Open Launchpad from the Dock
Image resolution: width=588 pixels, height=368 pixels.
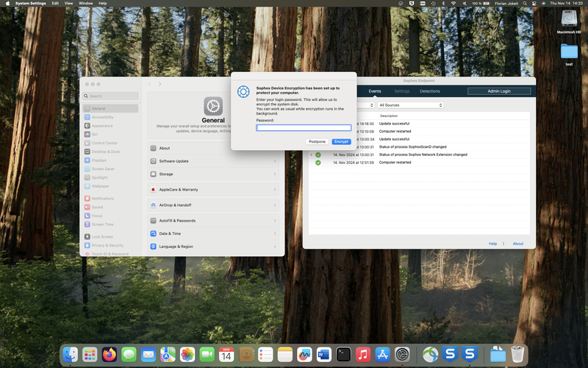coord(90,355)
